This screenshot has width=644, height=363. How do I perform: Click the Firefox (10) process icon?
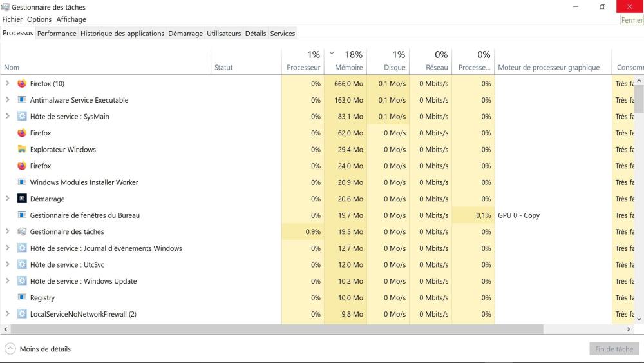point(22,84)
